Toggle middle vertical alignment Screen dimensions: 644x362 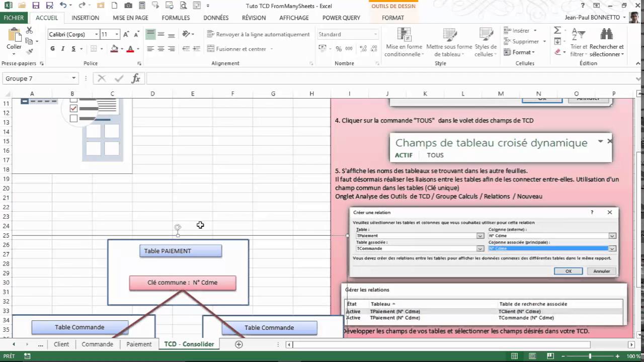tap(161, 34)
